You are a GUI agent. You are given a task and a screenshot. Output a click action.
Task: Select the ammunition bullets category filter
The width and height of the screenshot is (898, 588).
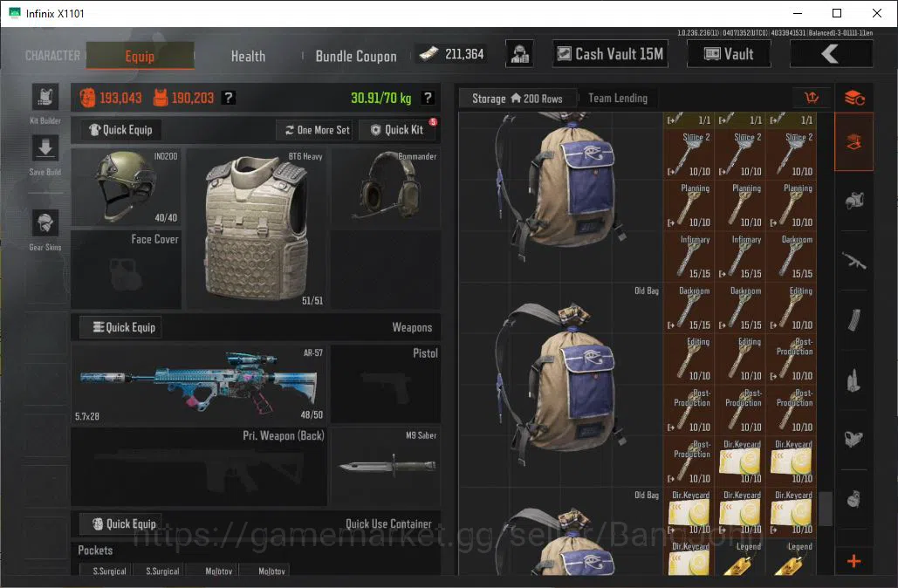pos(853,380)
